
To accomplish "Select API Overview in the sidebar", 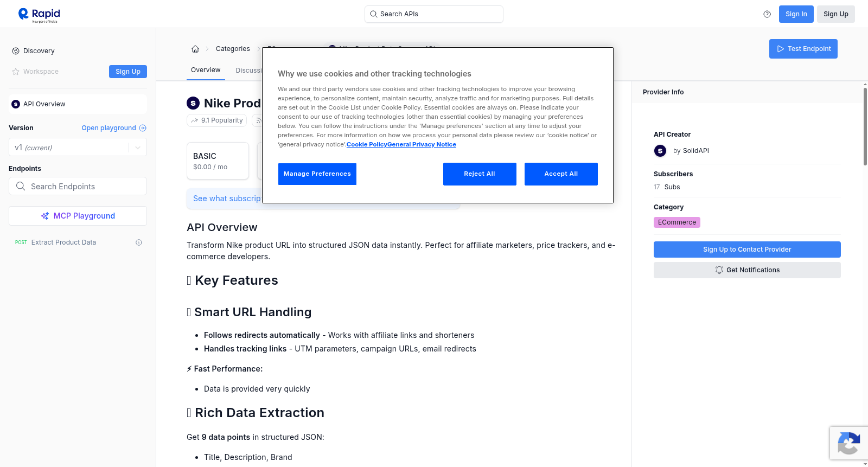I will [x=78, y=104].
